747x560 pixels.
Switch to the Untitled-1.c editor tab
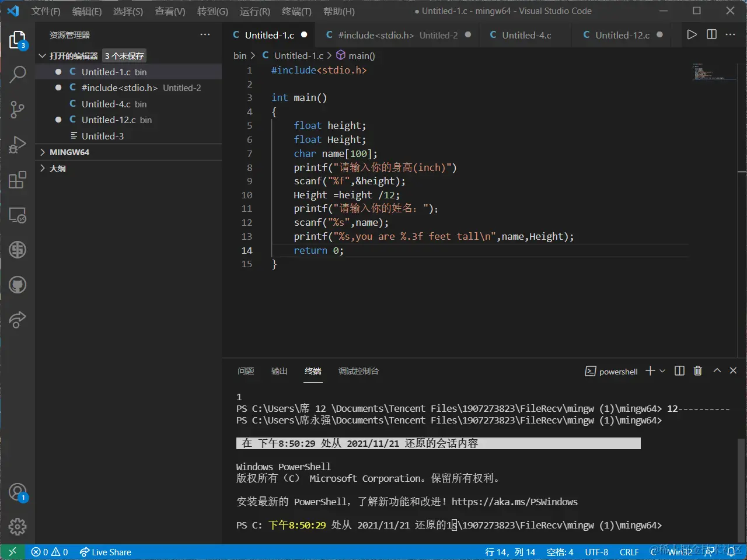coord(268,35)
